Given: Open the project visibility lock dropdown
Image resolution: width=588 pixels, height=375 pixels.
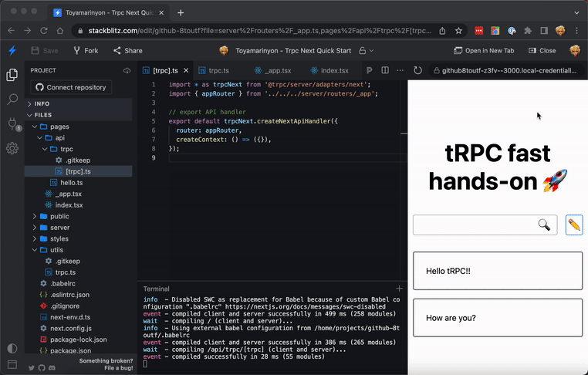Looking at the screenshot, I should click(x=366, y=51).
